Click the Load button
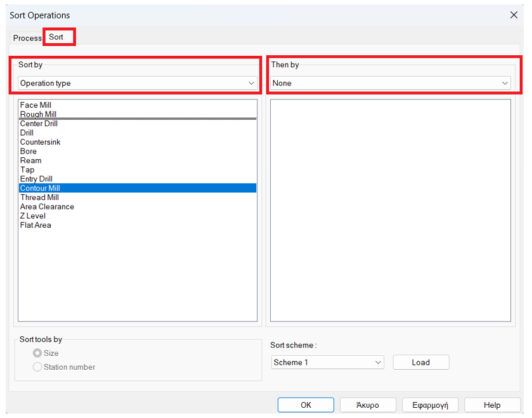Viewport: 532px width, 418px height. 420,363
